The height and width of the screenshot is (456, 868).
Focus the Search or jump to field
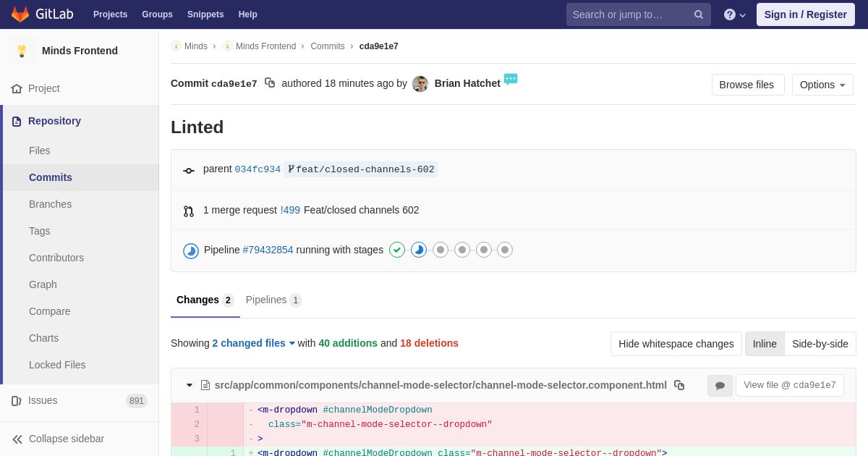639,14
